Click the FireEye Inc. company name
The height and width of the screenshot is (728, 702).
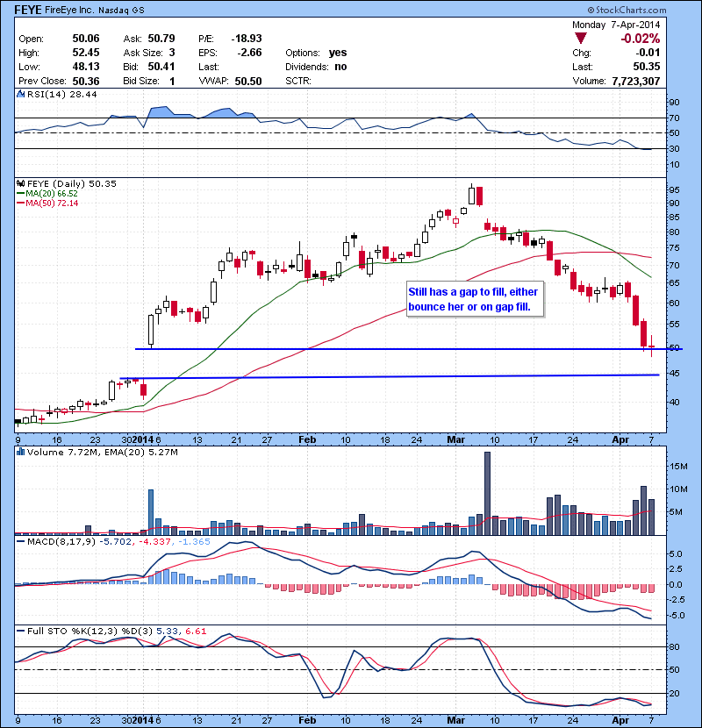[69, 10]
